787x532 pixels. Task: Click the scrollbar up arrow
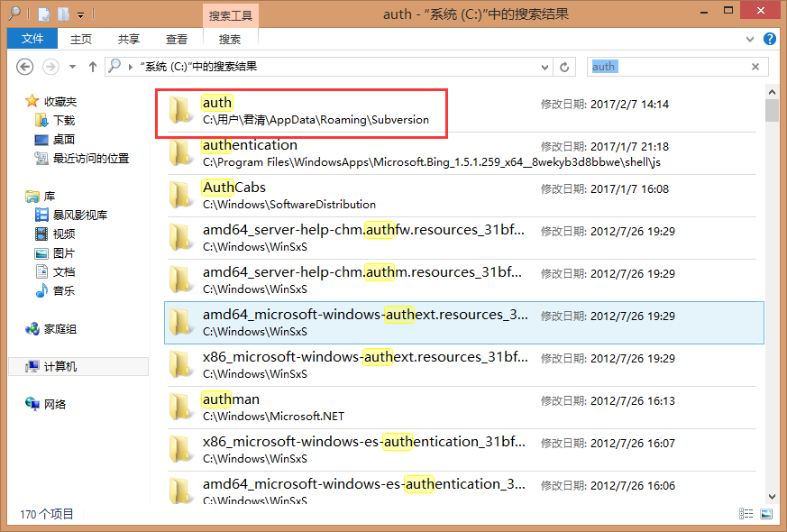[772, 92]
